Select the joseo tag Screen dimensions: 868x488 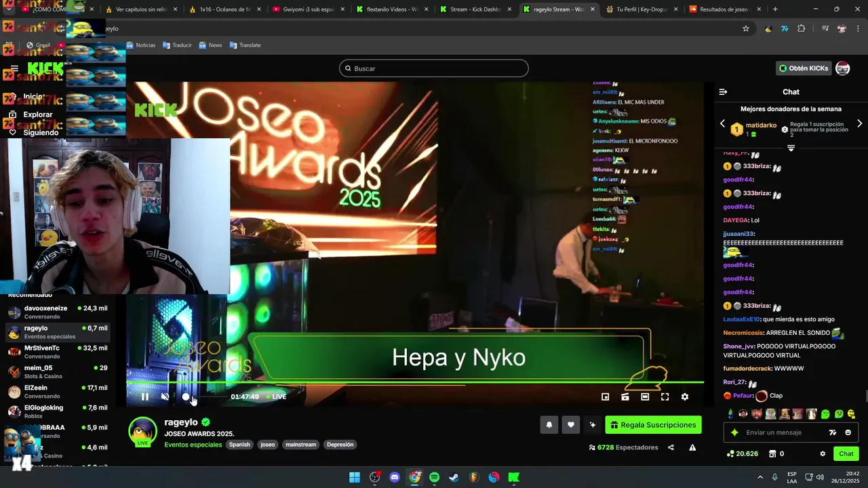pyautogui.click(x=268, y=445)
